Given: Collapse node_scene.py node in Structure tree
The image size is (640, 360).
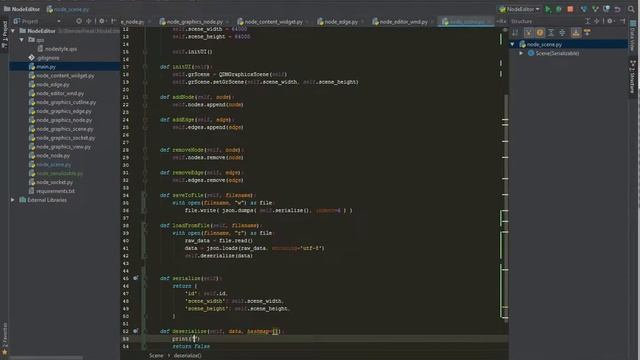Looking at the screenshot, I should pyautogui.click(x=513, y=44).
